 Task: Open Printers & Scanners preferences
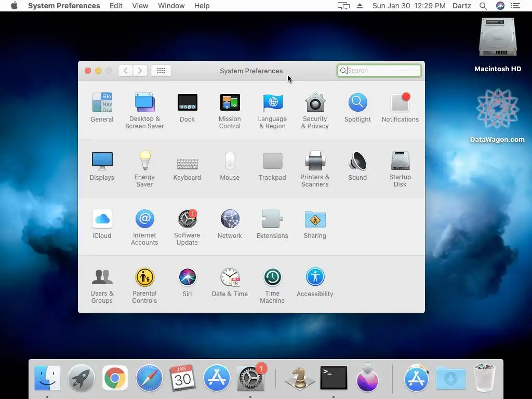[315, 169]
